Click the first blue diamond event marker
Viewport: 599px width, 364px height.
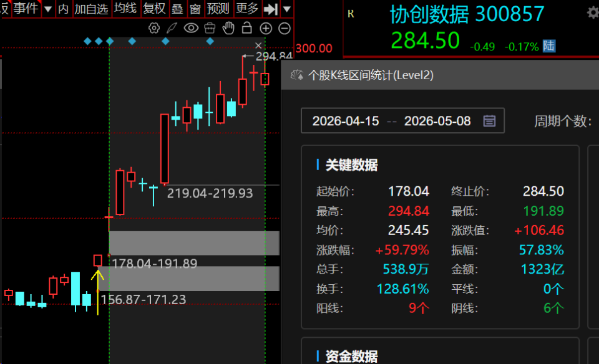[x=87, y=41]
